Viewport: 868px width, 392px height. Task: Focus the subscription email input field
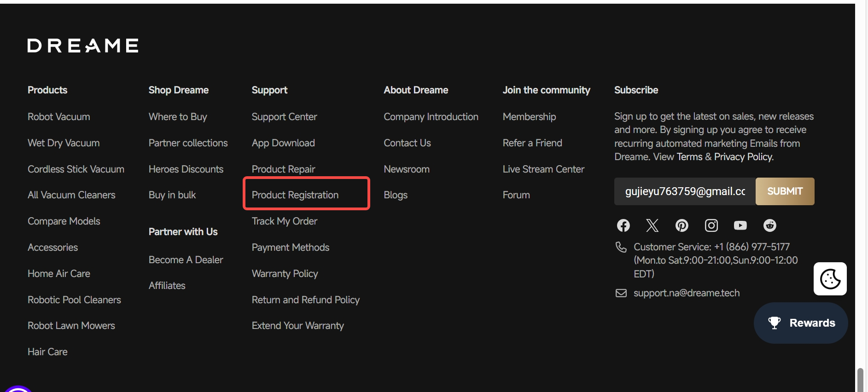(685, 191)
